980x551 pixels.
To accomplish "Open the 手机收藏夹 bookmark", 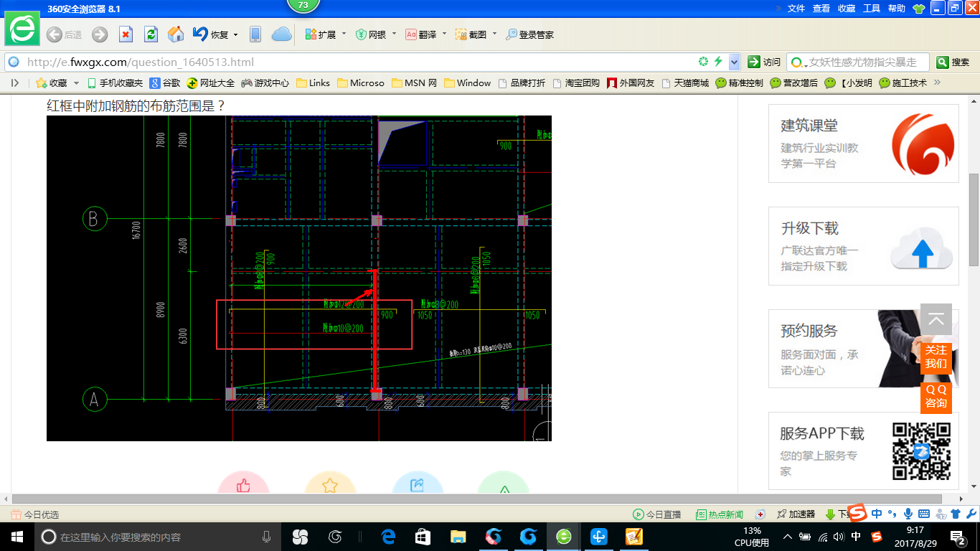I will (115, 83).
